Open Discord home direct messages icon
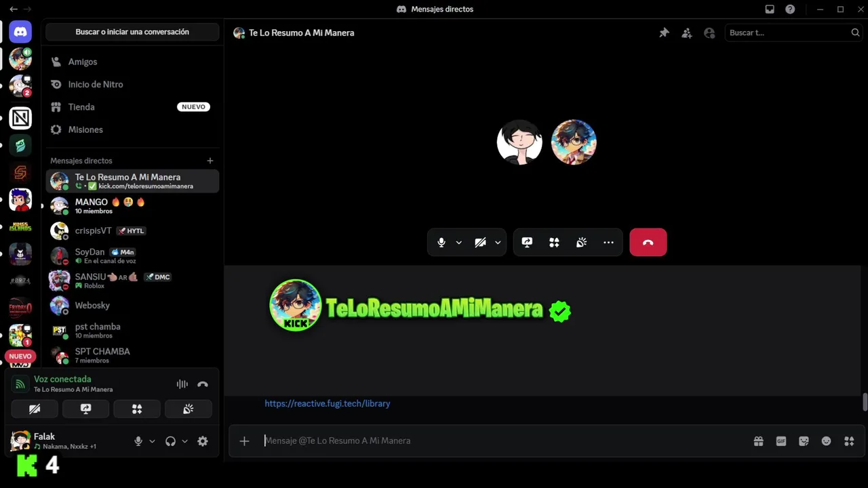Image resolution: width=868 pixels, height=488 pixels. click(x=20, y=32)
